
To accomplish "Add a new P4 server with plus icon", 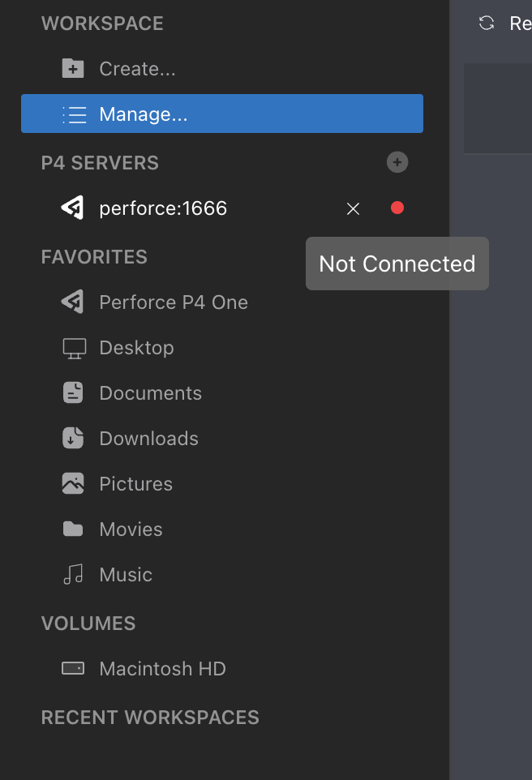I will [397, 162].
